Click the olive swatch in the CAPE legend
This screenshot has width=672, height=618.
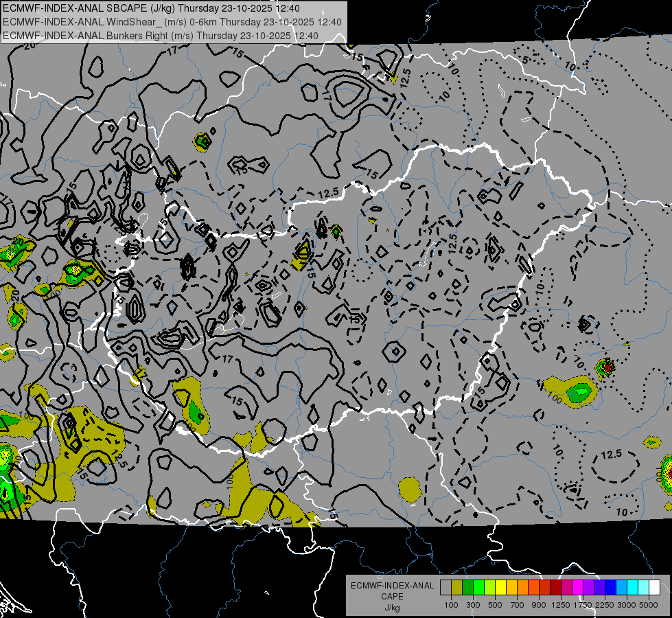click(x=457, y=588)
